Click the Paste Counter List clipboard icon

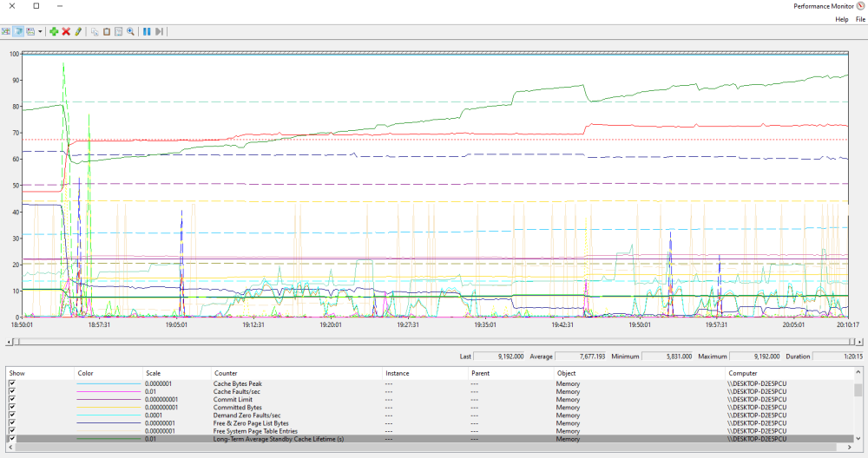click(x=107, y=31)
